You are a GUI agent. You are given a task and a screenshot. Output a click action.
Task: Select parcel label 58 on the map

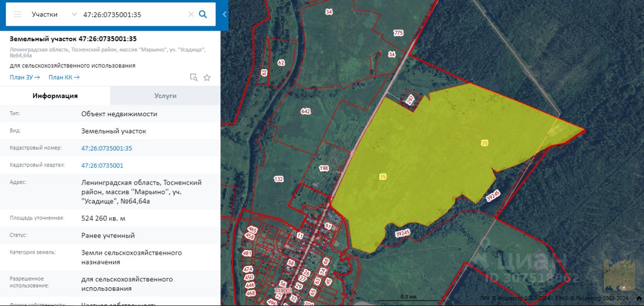[291, 263]
